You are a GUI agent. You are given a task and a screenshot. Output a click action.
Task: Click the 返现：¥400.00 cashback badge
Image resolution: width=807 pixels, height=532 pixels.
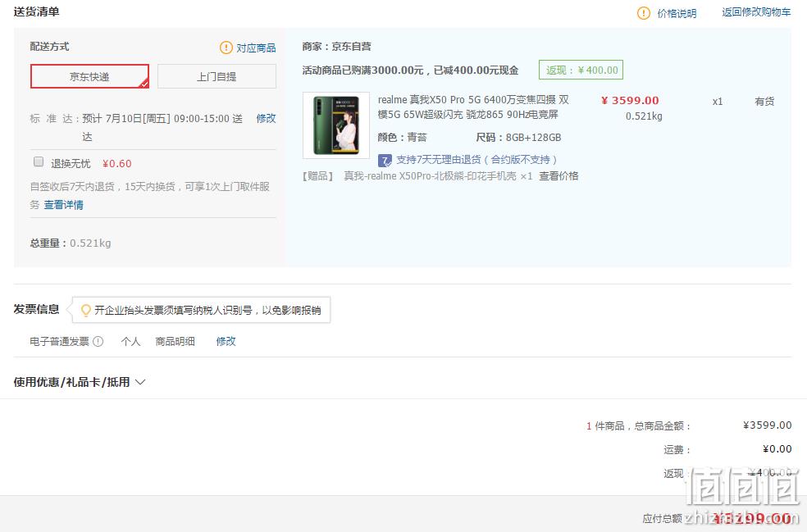(581, 70)
